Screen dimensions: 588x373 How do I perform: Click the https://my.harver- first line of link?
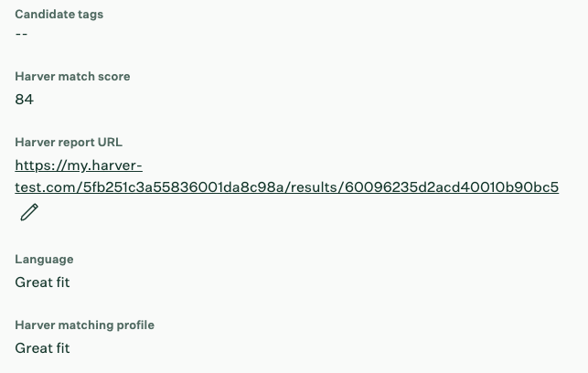click(x=79, y=165)
